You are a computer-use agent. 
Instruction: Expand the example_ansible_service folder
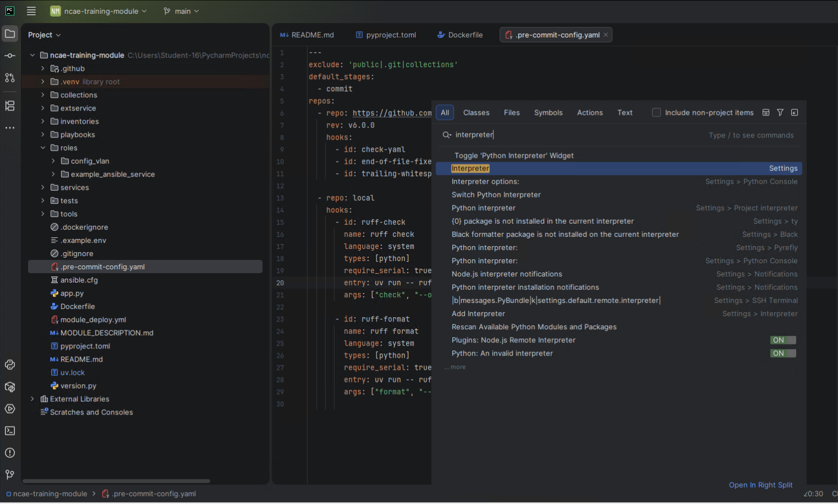(53, 174)
